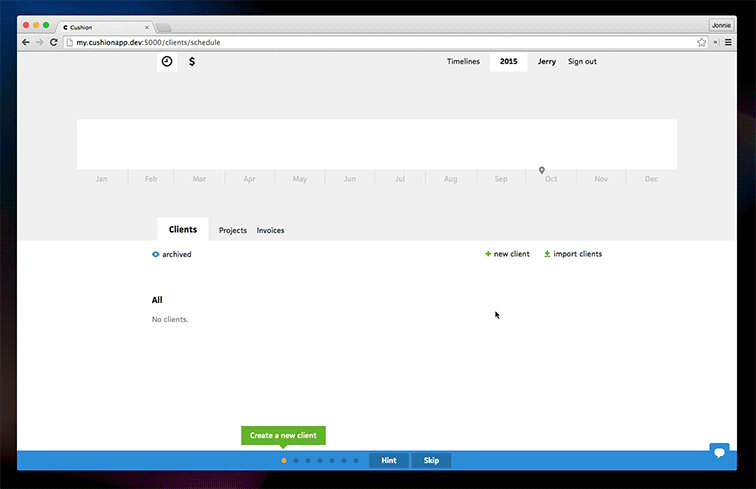This screenshot has width=756, height=489.
Task: Click the Create a new client tooltip
Action: pyautogui.click(x=284, y=435)
